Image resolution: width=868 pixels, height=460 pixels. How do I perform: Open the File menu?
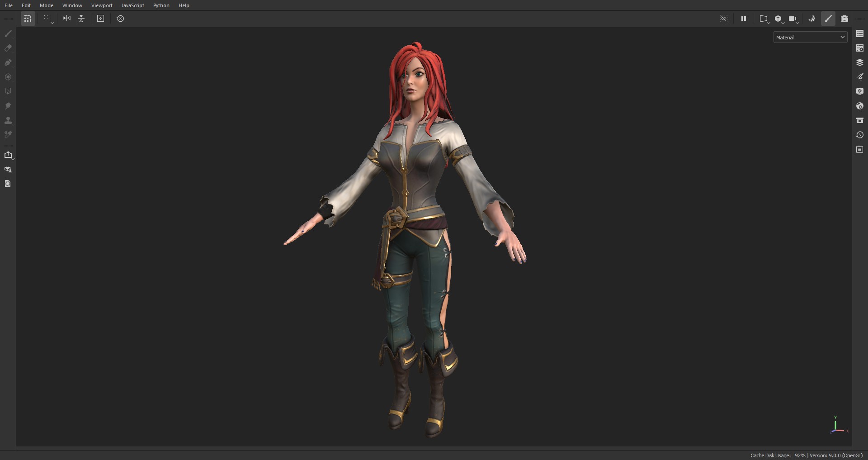point(9,5)
